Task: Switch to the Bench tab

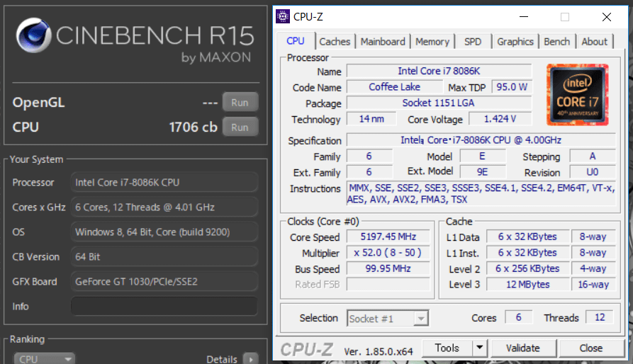Action: coord(556,42)
